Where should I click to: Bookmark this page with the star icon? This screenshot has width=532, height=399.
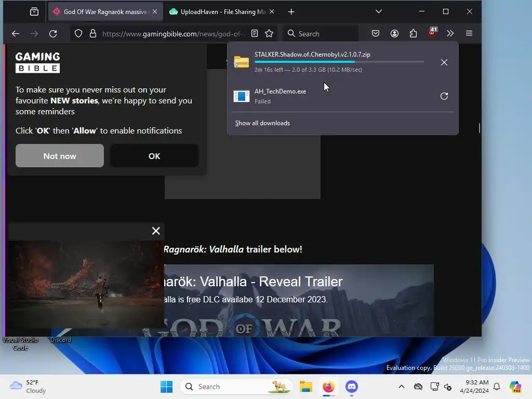tap(269, 33)
